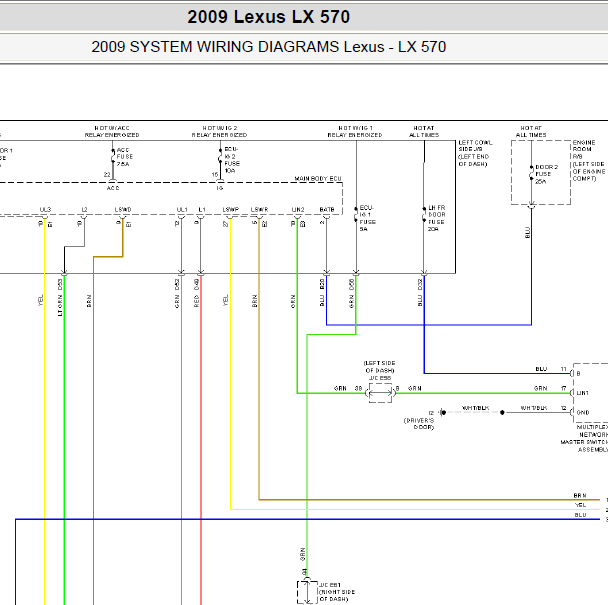Click the ECU-IG 1 fuse symbol

point(356,215)
